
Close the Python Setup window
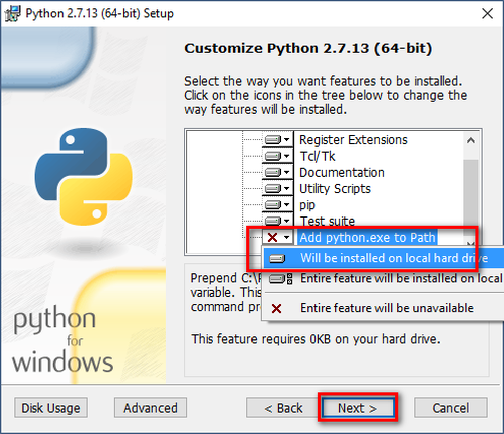click(x=487, y=14)
